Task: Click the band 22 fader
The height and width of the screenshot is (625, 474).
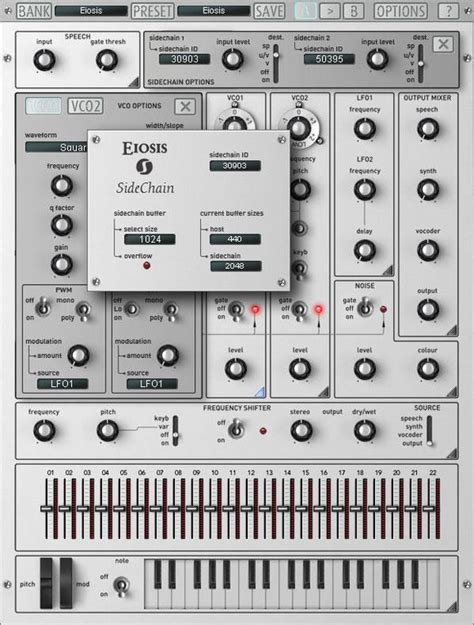Action: click(x=429, y=509)
